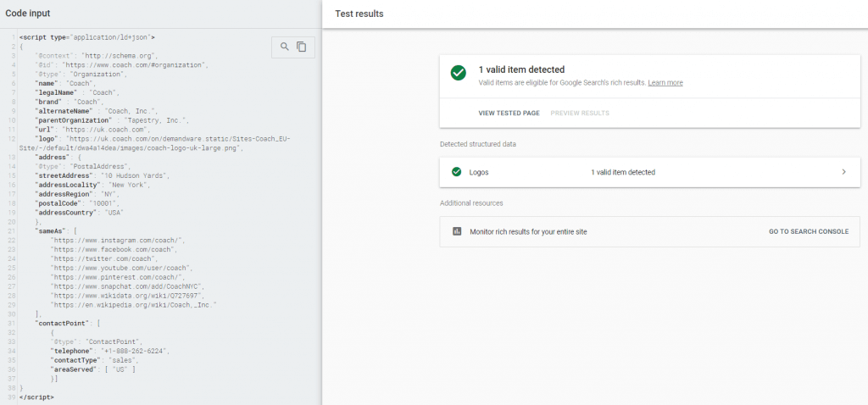Click the "parentOrganization" Tapestry line

(x=113, y=120)
